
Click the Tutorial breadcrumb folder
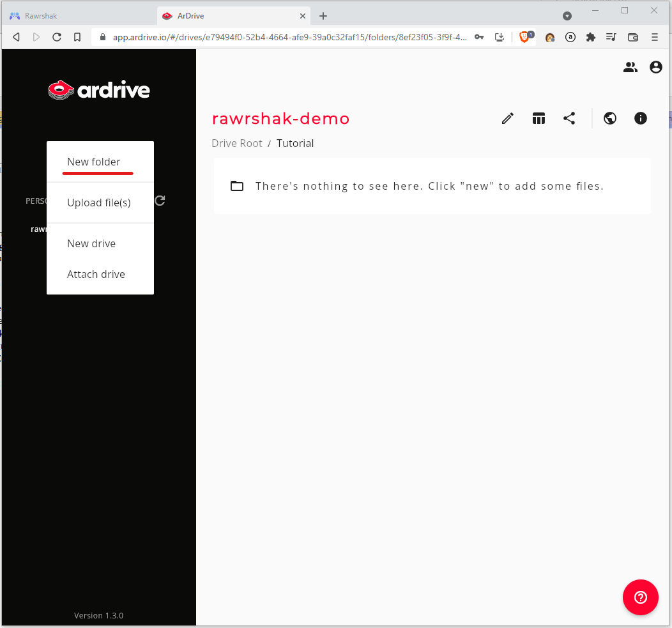point(295,143)
